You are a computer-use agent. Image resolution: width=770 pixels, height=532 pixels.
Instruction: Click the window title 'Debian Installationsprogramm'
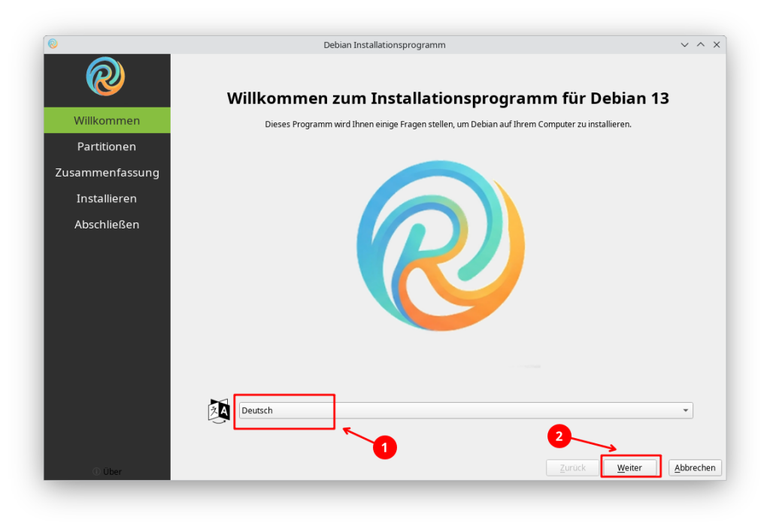(x=384, y=44)
